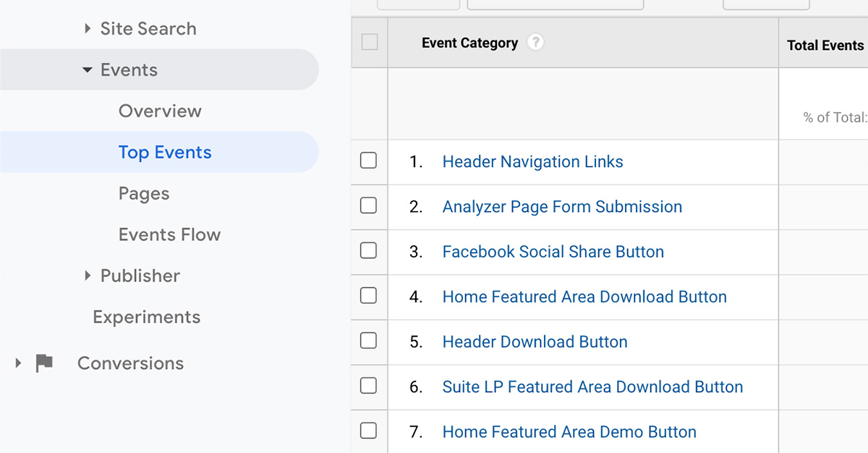
Task: Open the Events Flow view
Action: click(169, 234)
